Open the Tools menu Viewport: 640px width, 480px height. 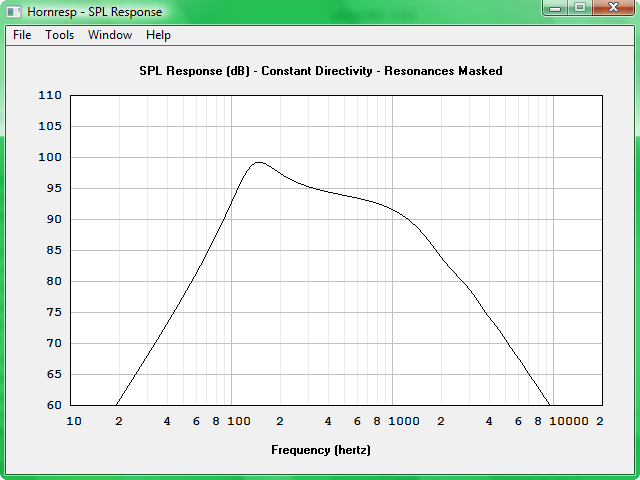[x=60, y=35]
